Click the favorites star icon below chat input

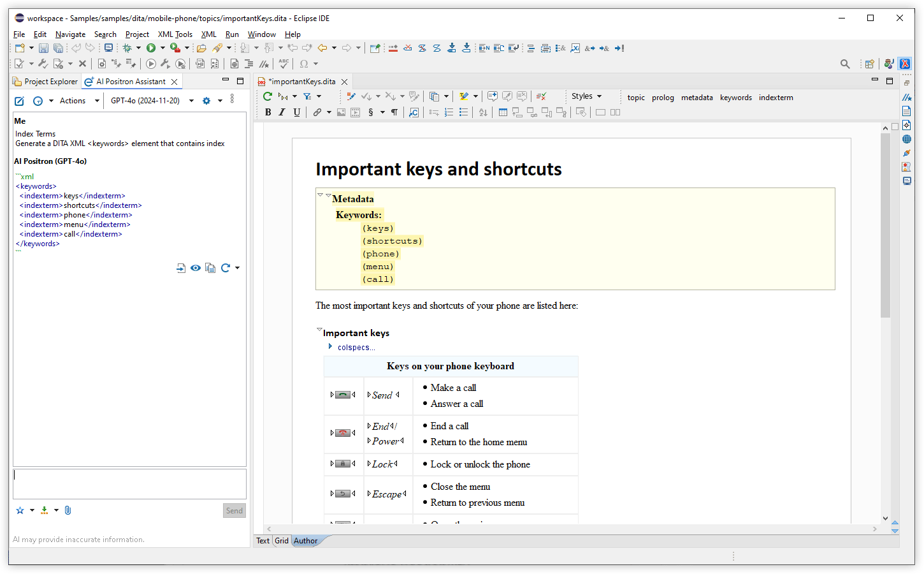point(20,510)
